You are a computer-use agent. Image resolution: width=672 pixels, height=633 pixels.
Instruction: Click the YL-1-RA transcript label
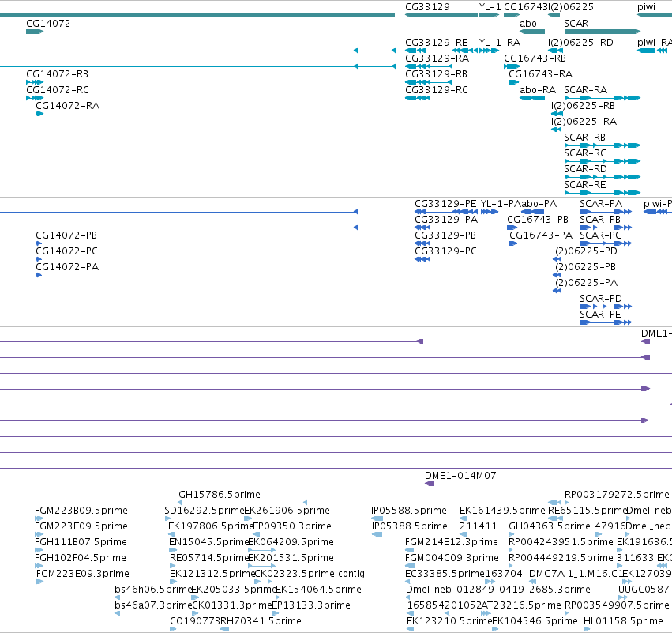pos(500,43)
